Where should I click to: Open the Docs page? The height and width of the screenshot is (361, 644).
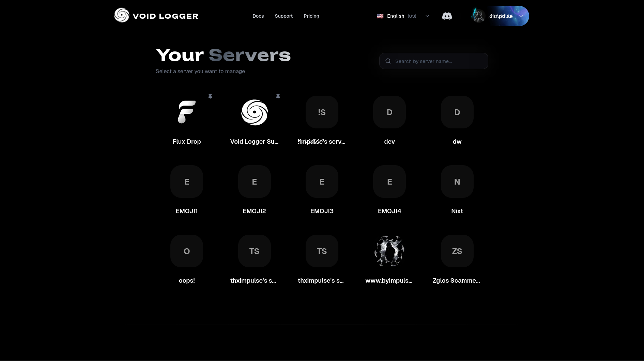pos(258,16)
